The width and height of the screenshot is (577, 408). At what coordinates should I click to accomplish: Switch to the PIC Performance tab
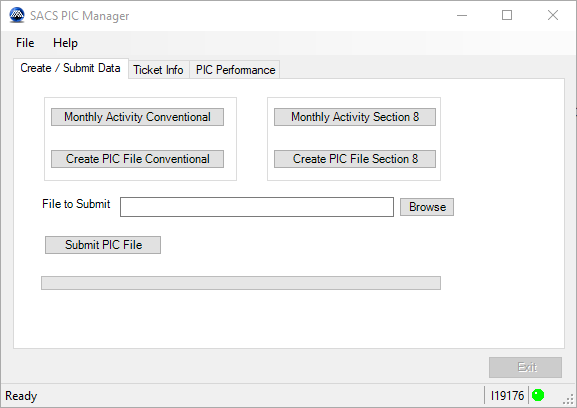click(235, 70)
